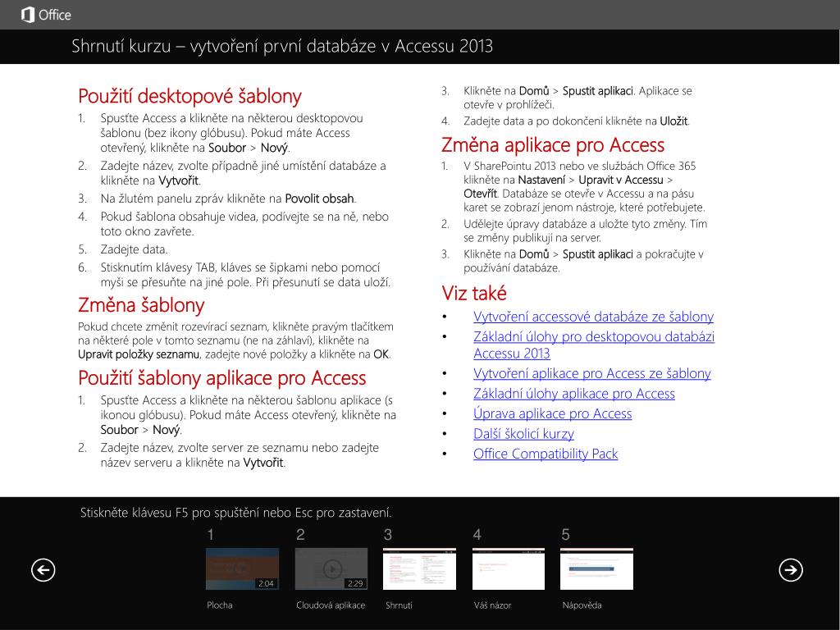Select the Váš názor label
Screen dimensions: 840x630
coord(492,605)
